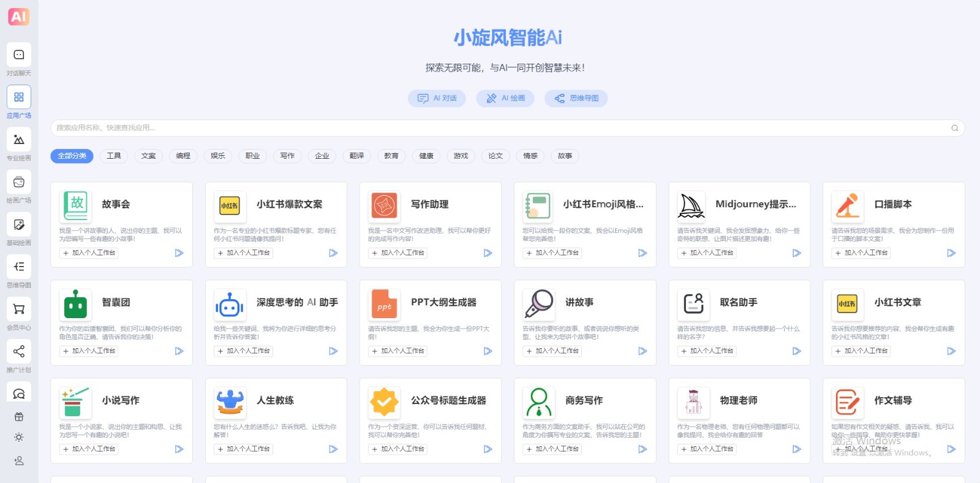This screenshot has height=483, width=980.
Task: Add 智囊团 to personal workbench
Action: [x=89, y=351]
